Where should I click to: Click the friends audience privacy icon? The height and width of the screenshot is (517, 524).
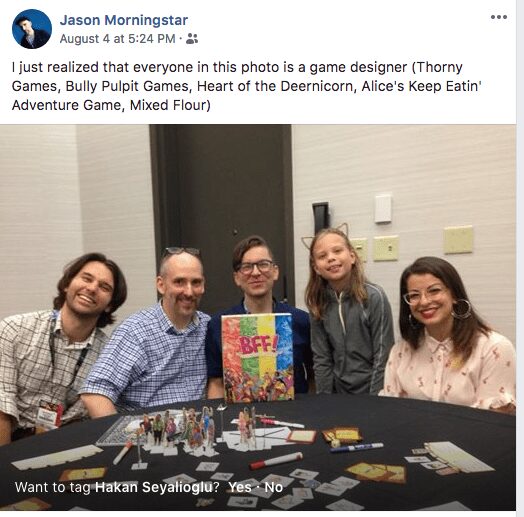point(192,39)
